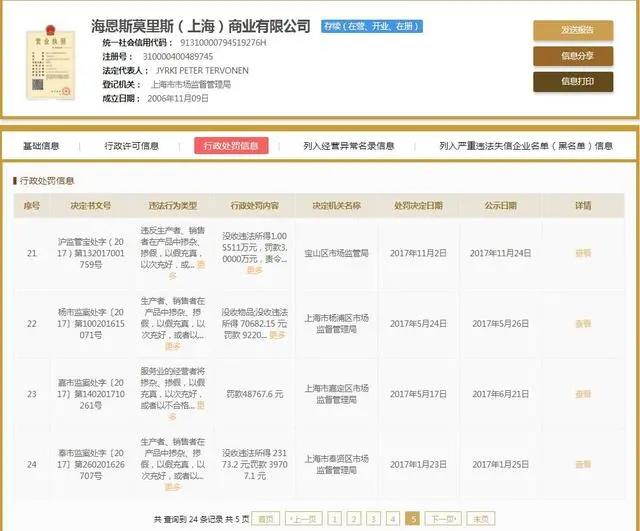The height and width of the screenshot is (531, 640).
Task: View details link for record 23
Action: click(583, 394)
